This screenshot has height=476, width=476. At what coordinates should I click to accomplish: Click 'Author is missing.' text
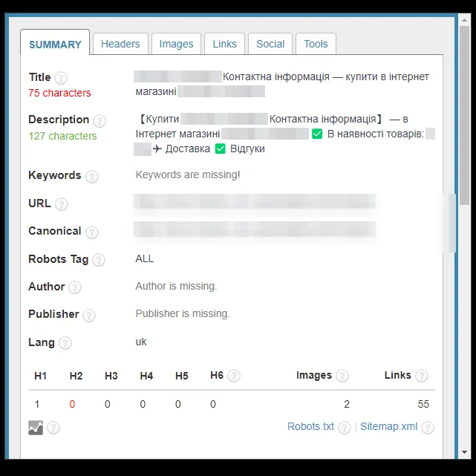click(x=177, y=286)
